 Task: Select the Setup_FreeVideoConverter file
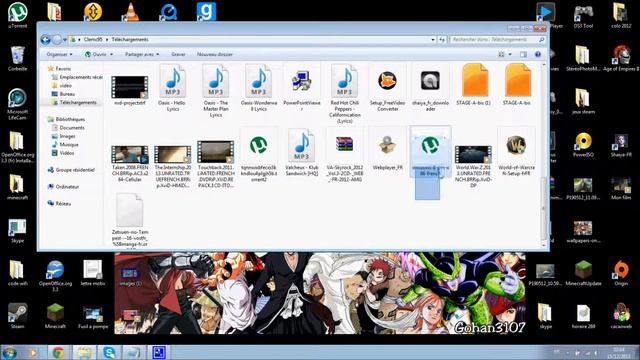point(387,88)
